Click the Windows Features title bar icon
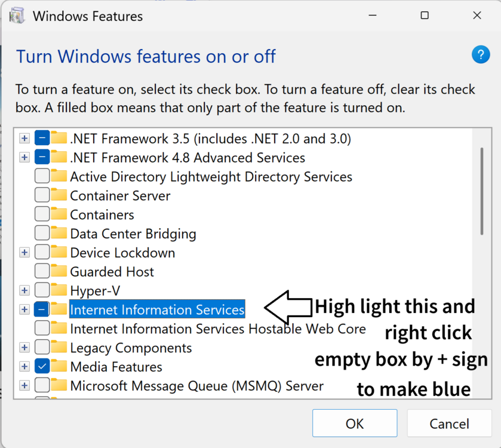 coord(17,16)
